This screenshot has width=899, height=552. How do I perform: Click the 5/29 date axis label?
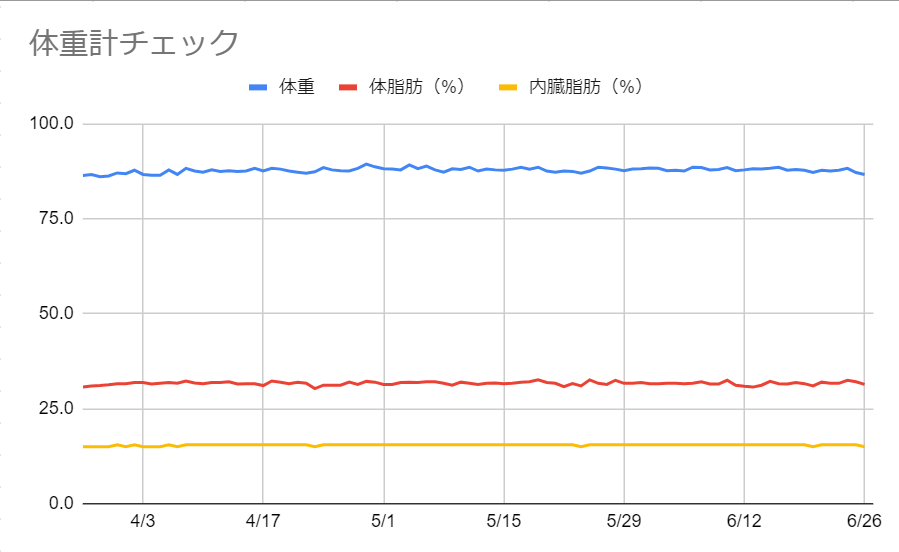click(x=624, y=521)
